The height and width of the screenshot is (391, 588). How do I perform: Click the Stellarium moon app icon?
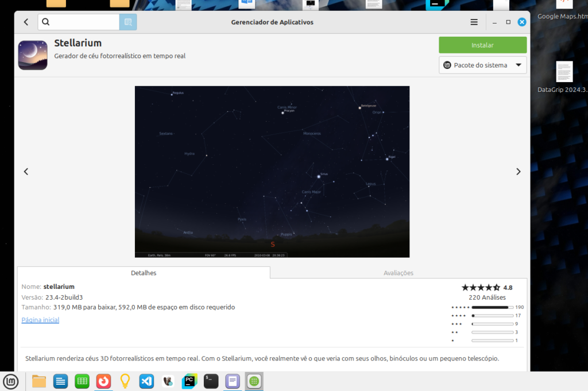pos(33,55)
